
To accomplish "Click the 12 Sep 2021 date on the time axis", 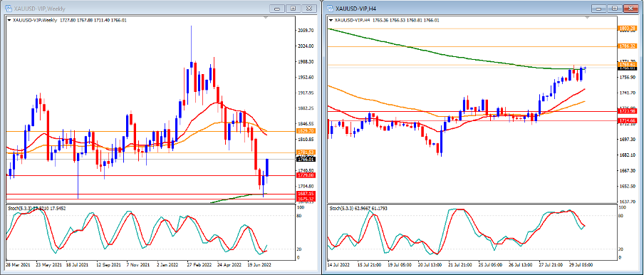I will coord(108,265).
